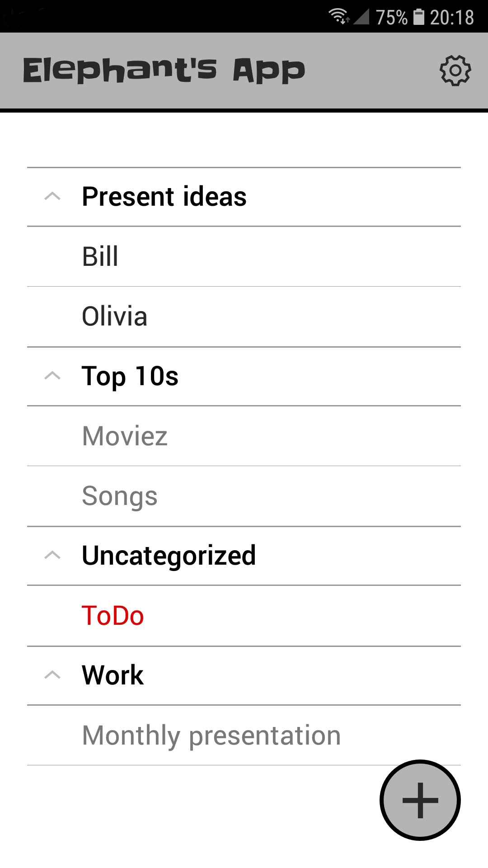This screenshot has width=488, height=868.
Task: Collapse the Top 10s category chevron
Action: (52, 376)
